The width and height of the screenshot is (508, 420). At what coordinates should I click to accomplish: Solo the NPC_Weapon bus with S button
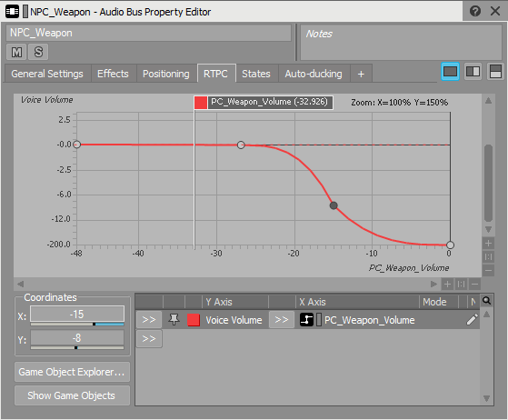point(38,52)
